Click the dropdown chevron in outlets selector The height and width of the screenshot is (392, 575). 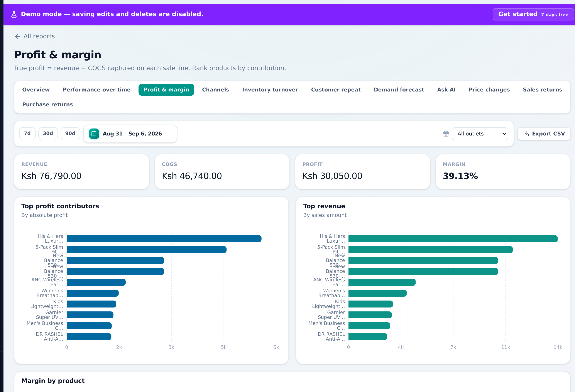(x=504, y=134)
